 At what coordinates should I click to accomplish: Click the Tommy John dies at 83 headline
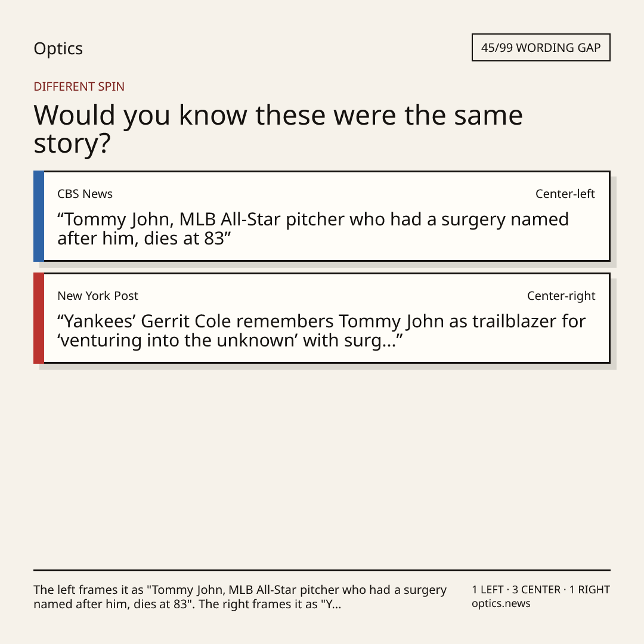313,229
